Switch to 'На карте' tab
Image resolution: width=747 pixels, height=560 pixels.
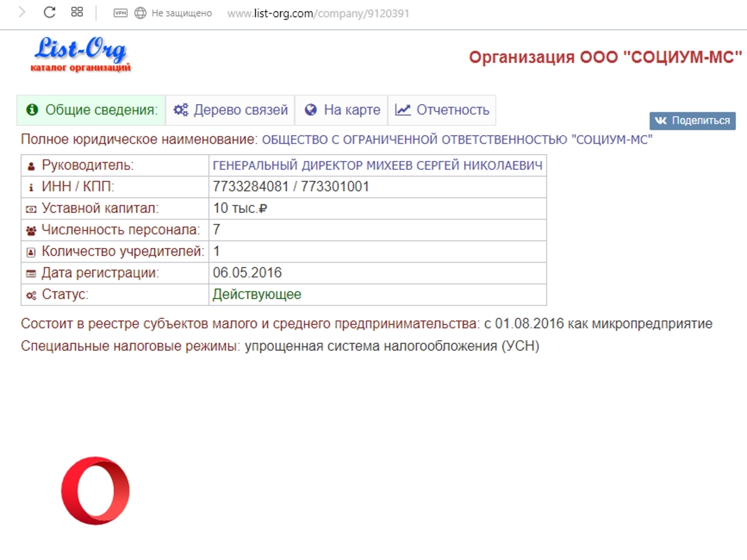pyautogui.click(x=342, y=110)
